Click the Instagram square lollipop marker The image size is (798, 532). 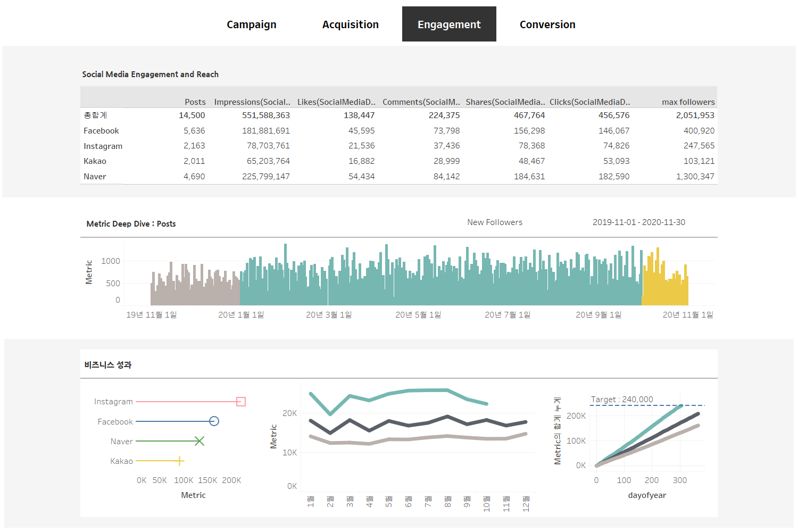point(241,402)
